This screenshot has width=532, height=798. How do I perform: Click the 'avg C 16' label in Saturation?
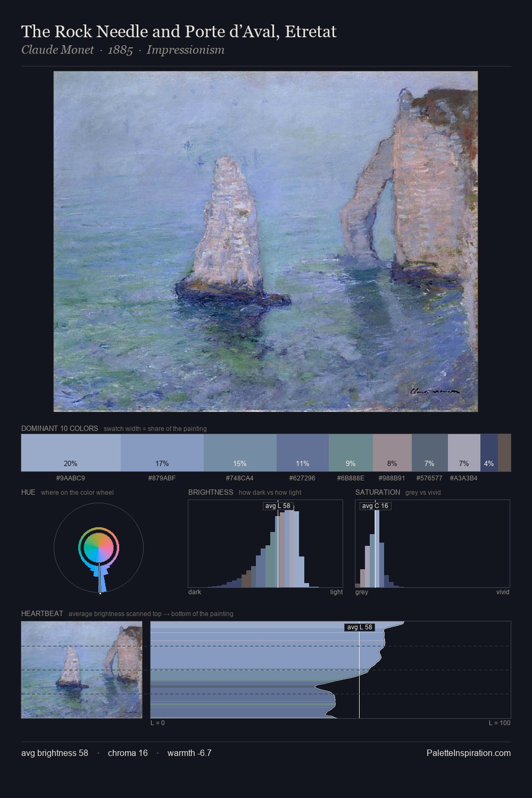pos(375,506)
